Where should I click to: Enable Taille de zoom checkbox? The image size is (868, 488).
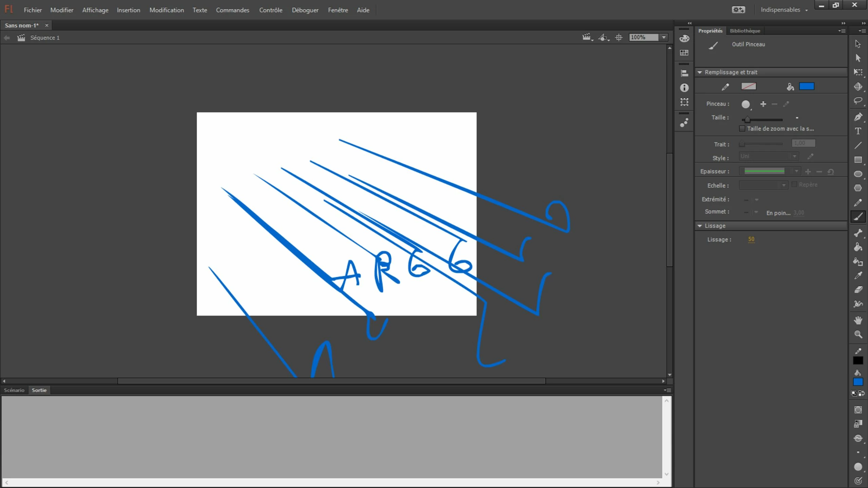[x=742, y=129]
